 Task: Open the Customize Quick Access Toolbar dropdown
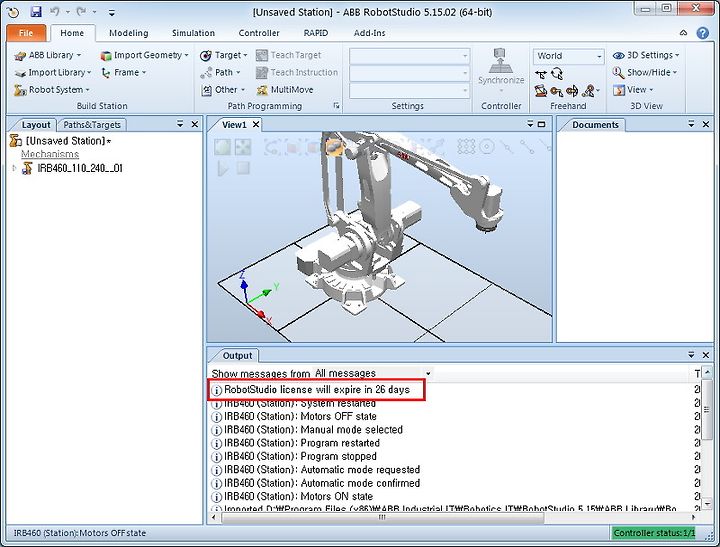[x=112, y=12]
